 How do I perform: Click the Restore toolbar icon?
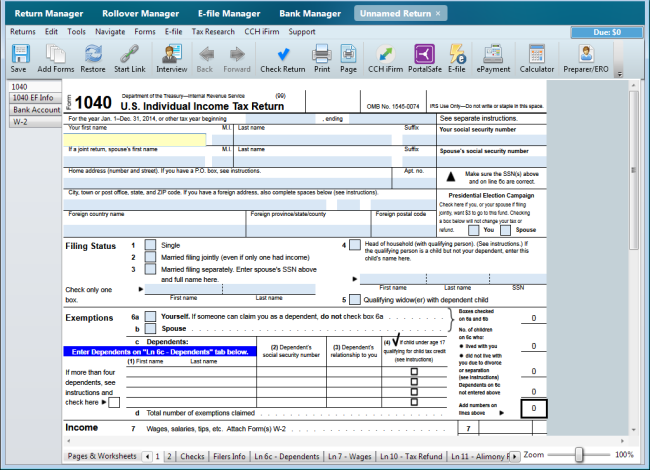click(93, 58)
